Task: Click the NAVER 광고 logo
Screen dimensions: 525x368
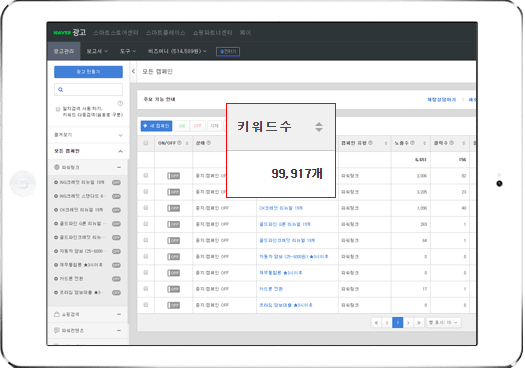Action: 70,32
